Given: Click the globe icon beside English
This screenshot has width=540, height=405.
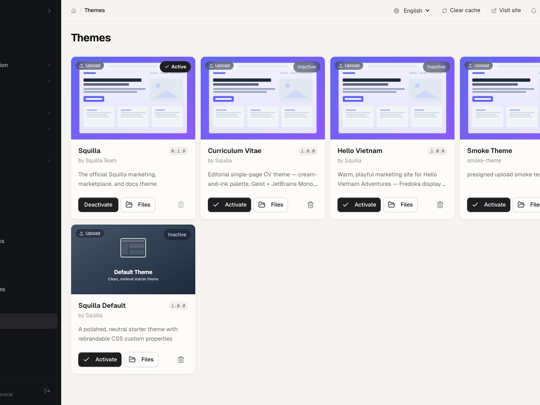Looking at the screenshot, I should coord(396,11).
